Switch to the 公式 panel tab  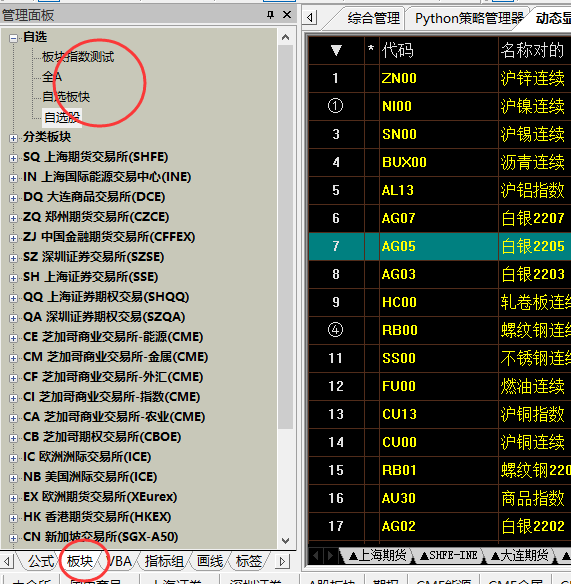(41, 561)
